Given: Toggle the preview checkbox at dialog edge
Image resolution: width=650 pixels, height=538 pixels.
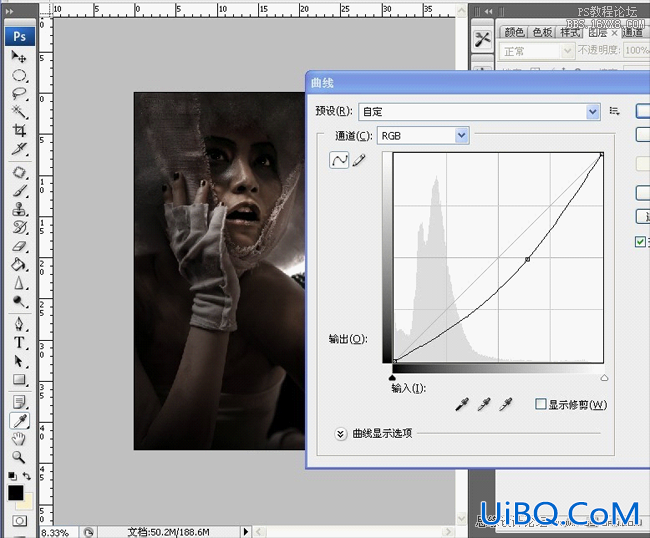Looking at the screenshot, I should (640, 242).
